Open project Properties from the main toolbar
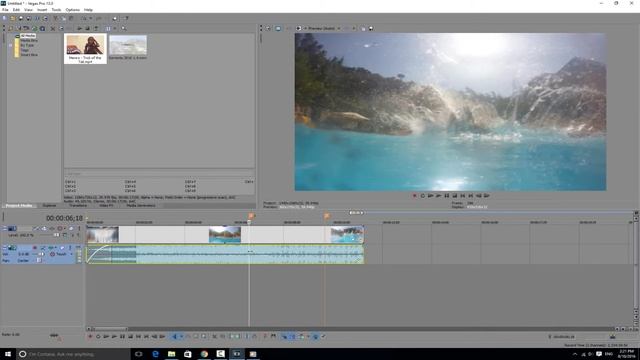The height and width of the screenshot is (360, 640). 45,18
